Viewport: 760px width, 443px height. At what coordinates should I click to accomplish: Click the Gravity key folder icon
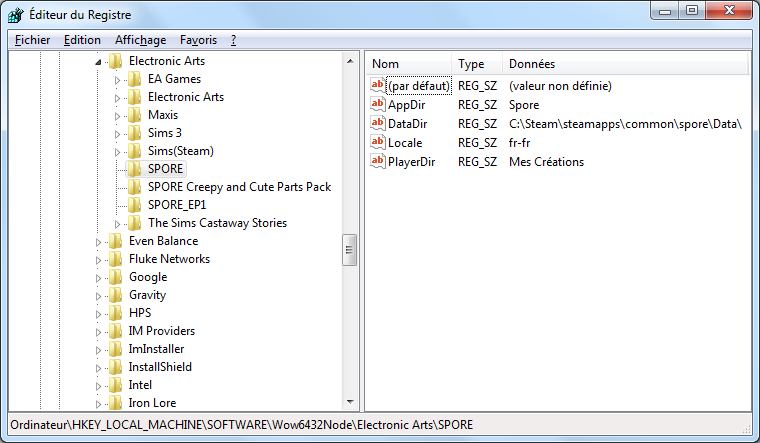115,295
